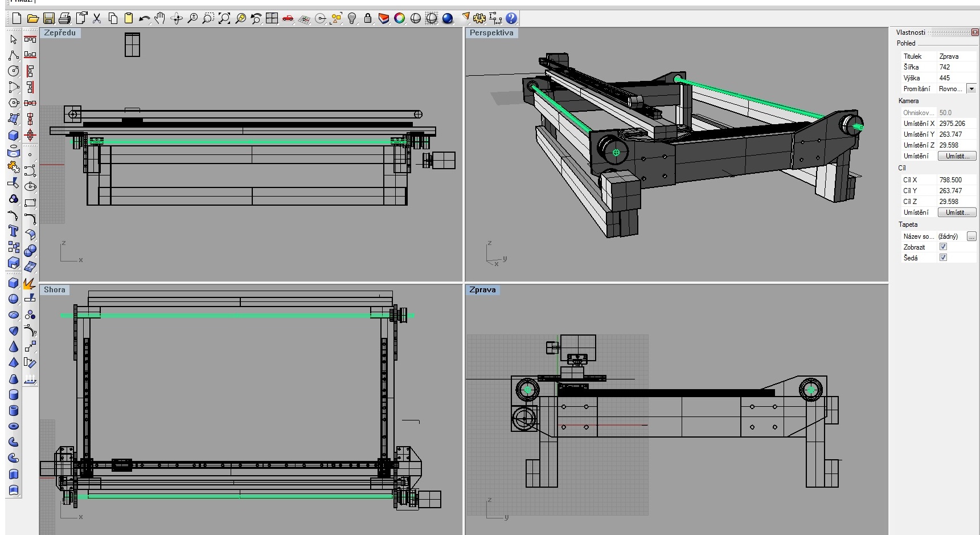Click the Zepředu viewport title label
Screen dimensions: 980x535
tap(60, 33)
